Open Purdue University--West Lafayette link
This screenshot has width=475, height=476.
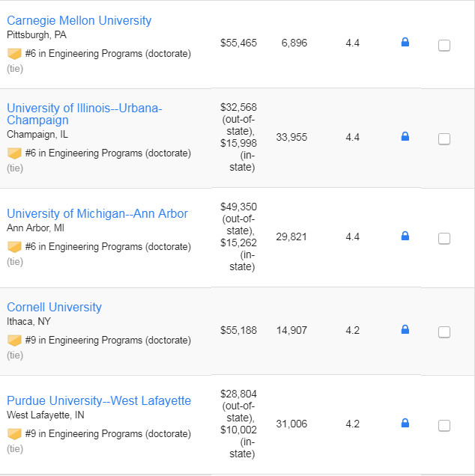coord(99,400)
